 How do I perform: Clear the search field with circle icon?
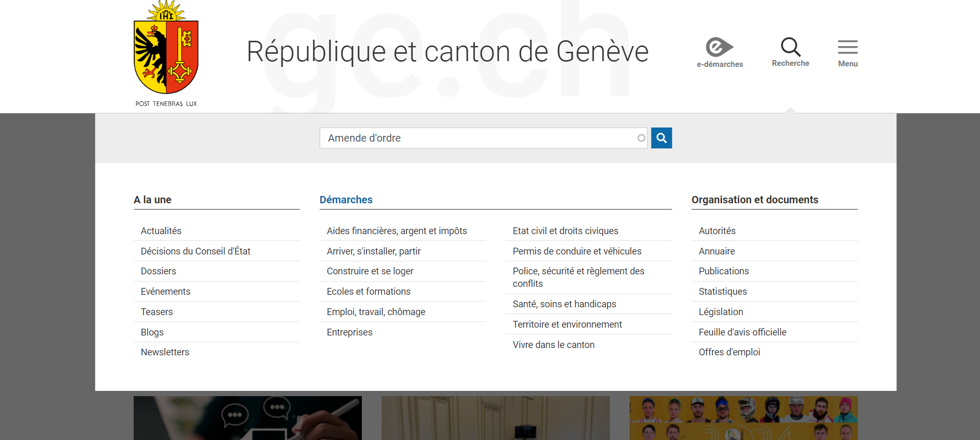coord(641,138)
